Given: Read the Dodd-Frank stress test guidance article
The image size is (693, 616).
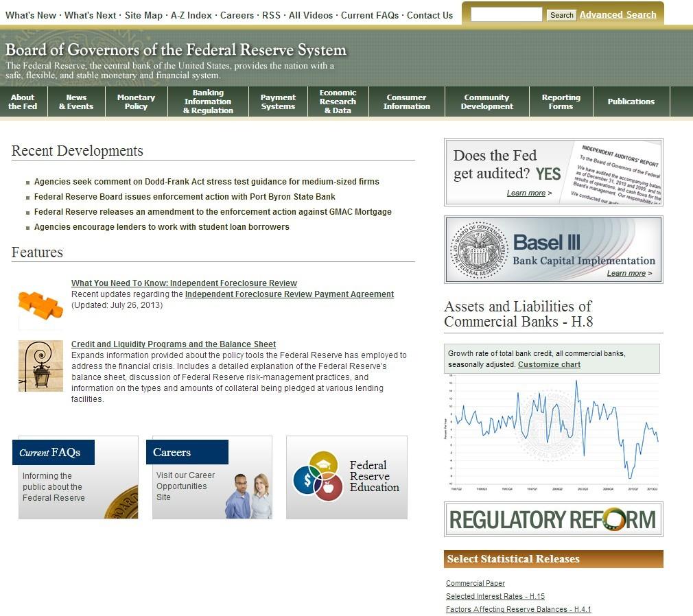Looking at the screenshot, I should [206, 181].
